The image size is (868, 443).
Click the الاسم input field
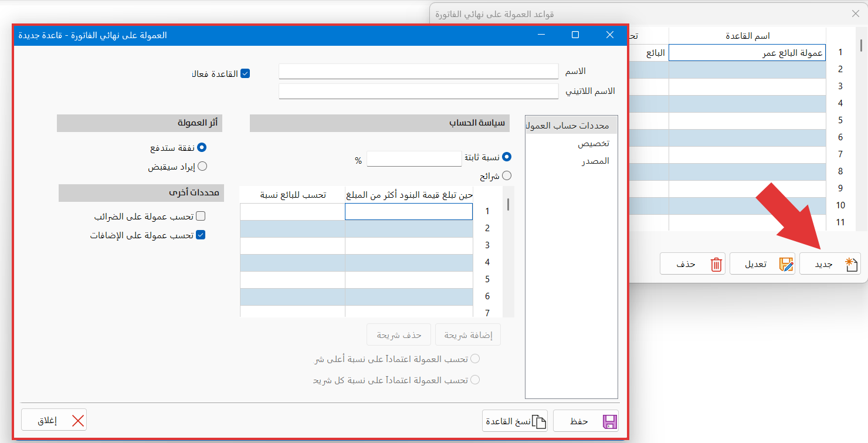[x=419, y=71]
